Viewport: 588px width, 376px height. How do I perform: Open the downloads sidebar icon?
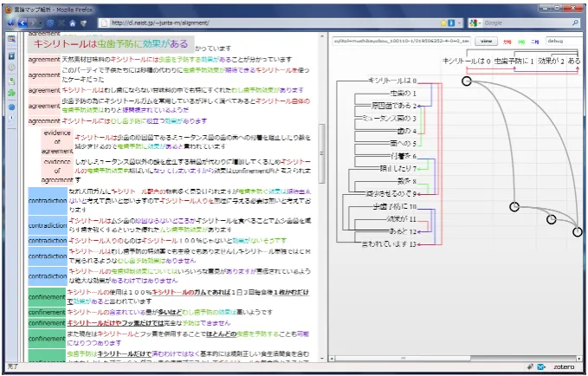point(11,81)
